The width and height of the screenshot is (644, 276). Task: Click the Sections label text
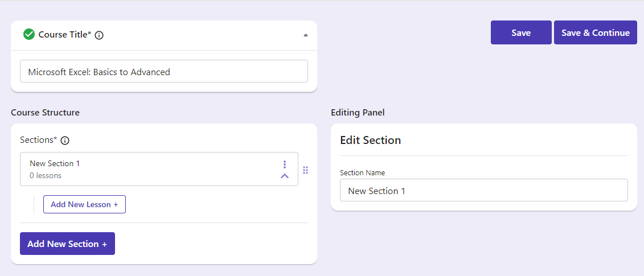click(x=39, y=140)
